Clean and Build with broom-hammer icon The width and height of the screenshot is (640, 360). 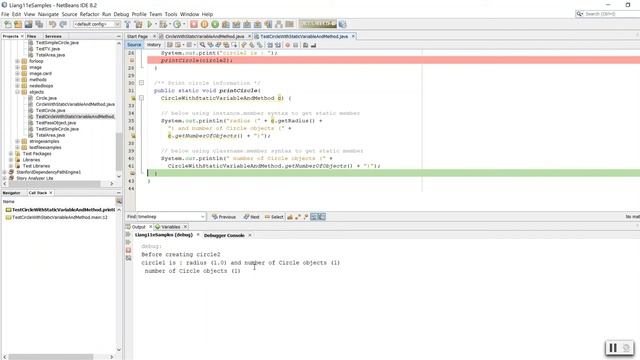tap(138, 24)
